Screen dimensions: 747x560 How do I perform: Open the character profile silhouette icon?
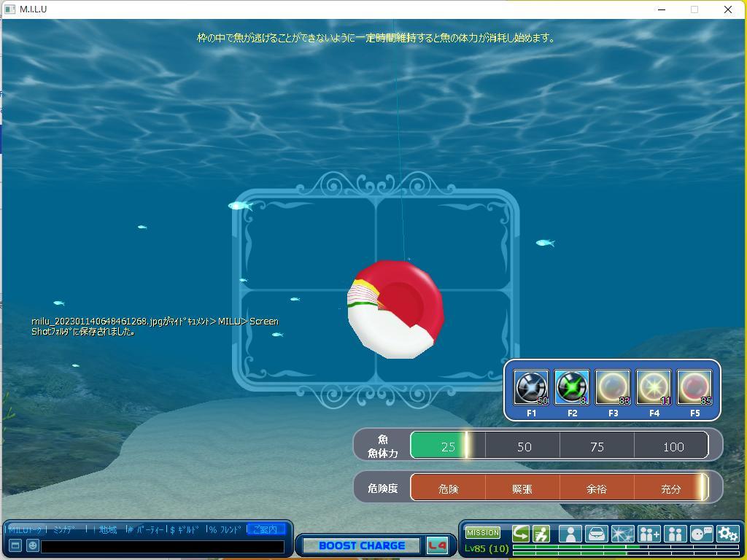click(x=570, y=534)
